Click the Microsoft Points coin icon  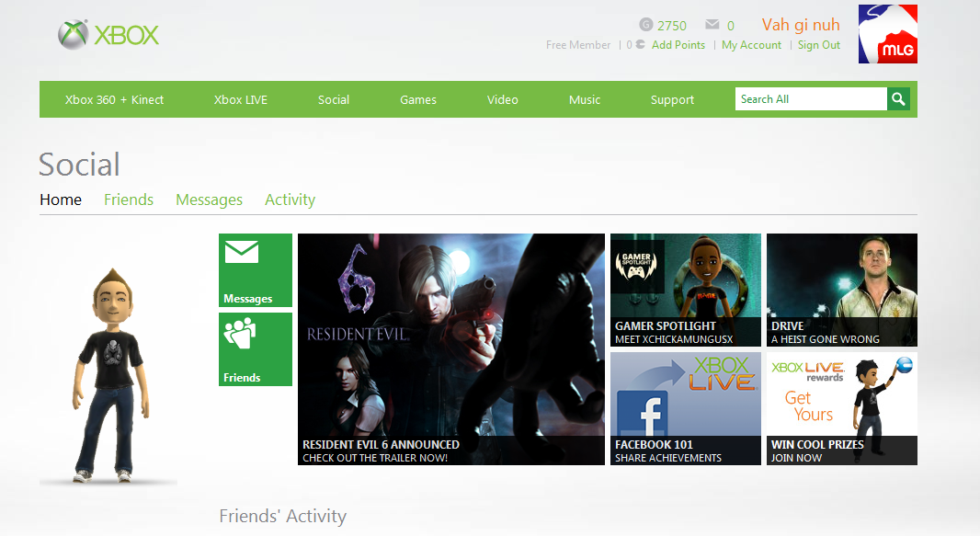[640, 45]
